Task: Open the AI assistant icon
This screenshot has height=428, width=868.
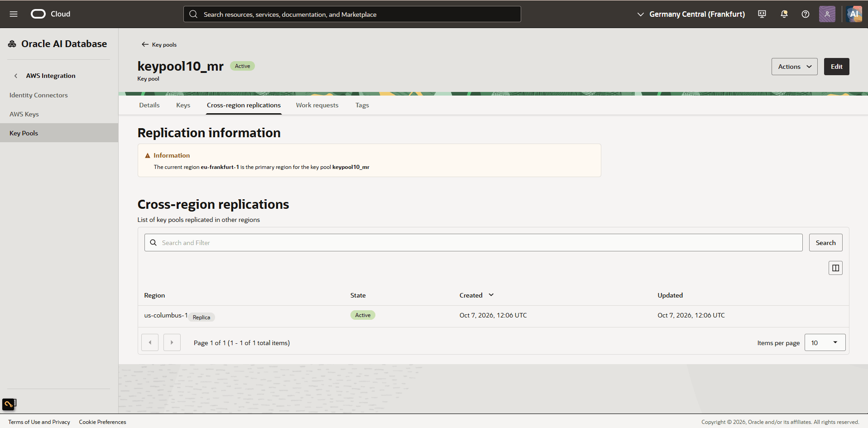Action: (854, 14)
